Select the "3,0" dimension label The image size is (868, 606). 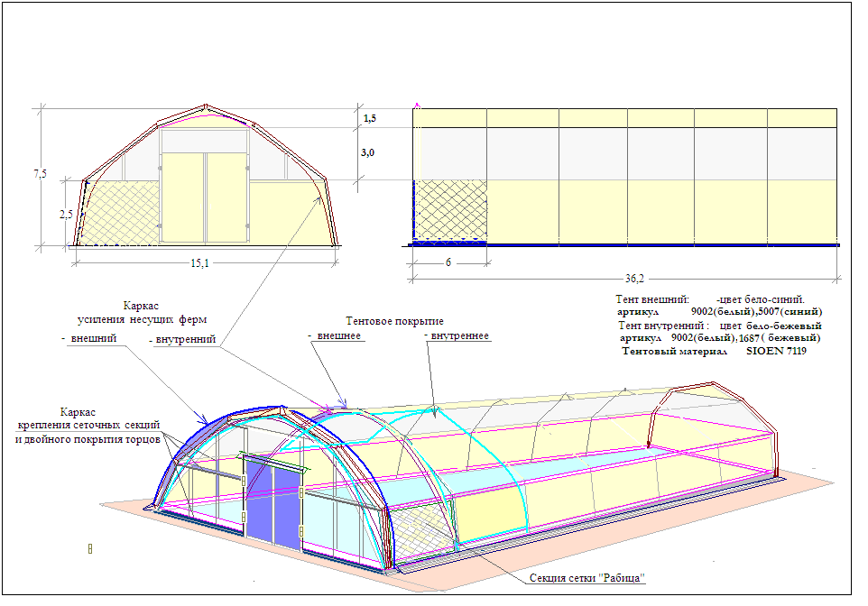click(368, 153)
